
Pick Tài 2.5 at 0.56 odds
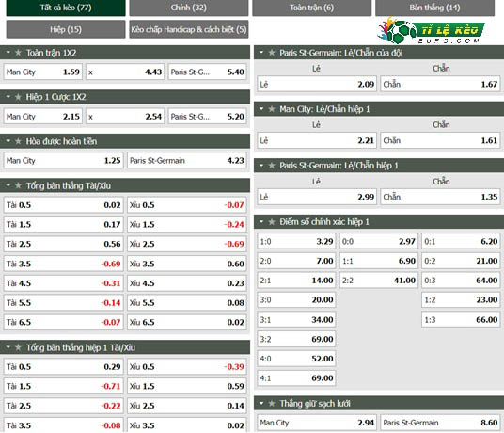point(63,244)
